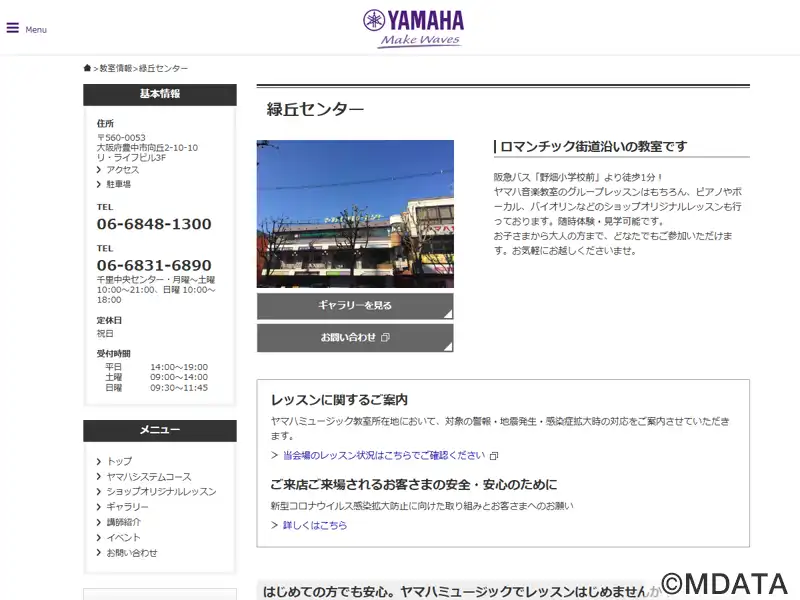Click the レッスンに関するご案内 heading
The height and width of the screenshot is (600, 800).
[339, 399]
